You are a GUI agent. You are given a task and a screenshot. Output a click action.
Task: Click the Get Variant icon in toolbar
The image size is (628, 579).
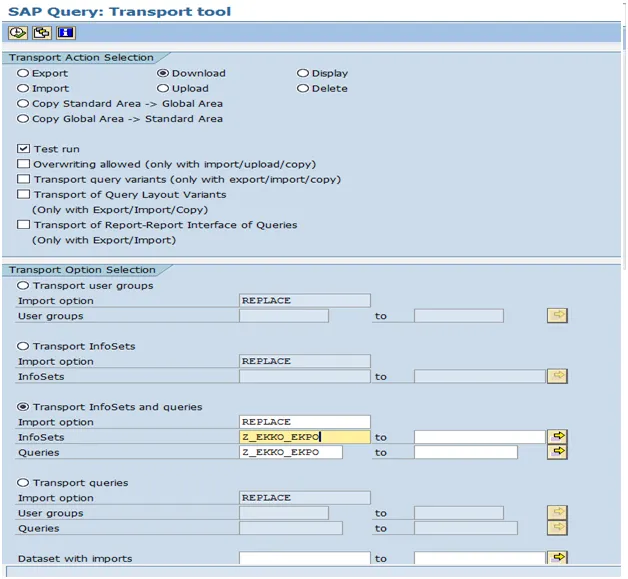point(42,32)
